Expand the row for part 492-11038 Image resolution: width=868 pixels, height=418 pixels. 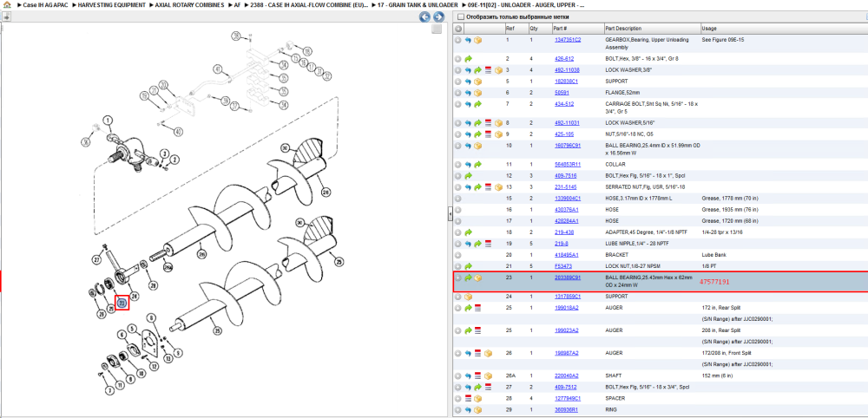click(x=457, y=70)
